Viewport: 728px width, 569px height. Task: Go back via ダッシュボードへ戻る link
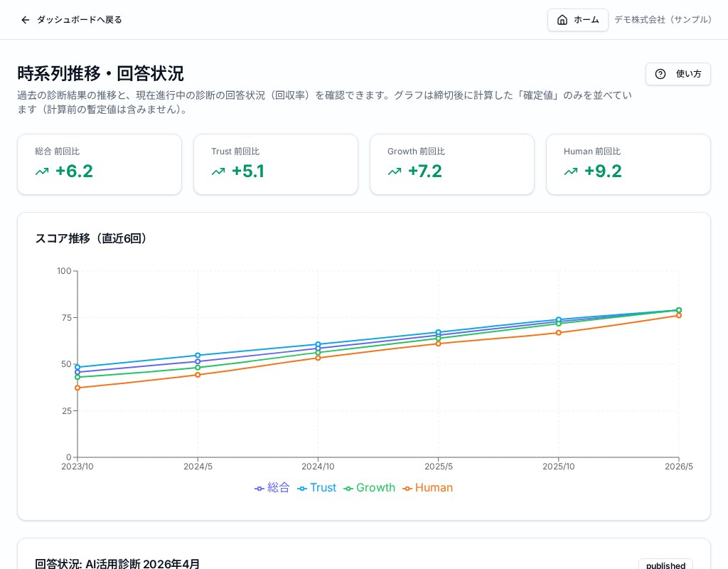click(x=72, y=20)
